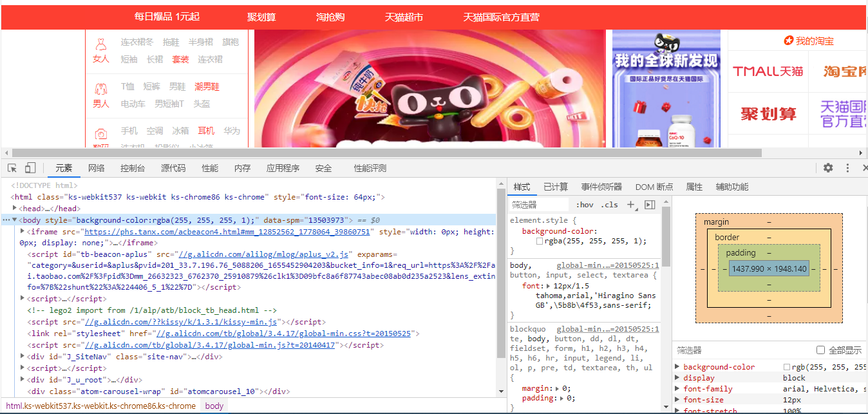Click the red 套装 category link

pos(180,59)
